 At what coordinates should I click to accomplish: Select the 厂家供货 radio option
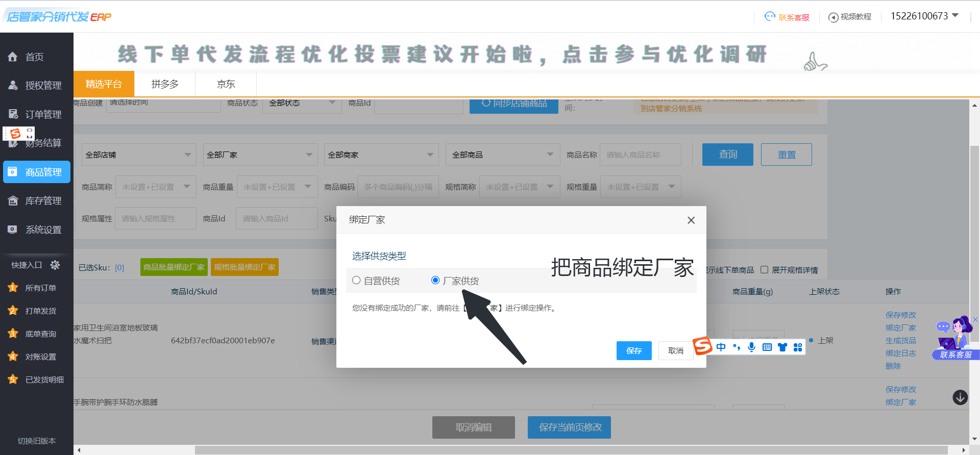click(435, 280)
